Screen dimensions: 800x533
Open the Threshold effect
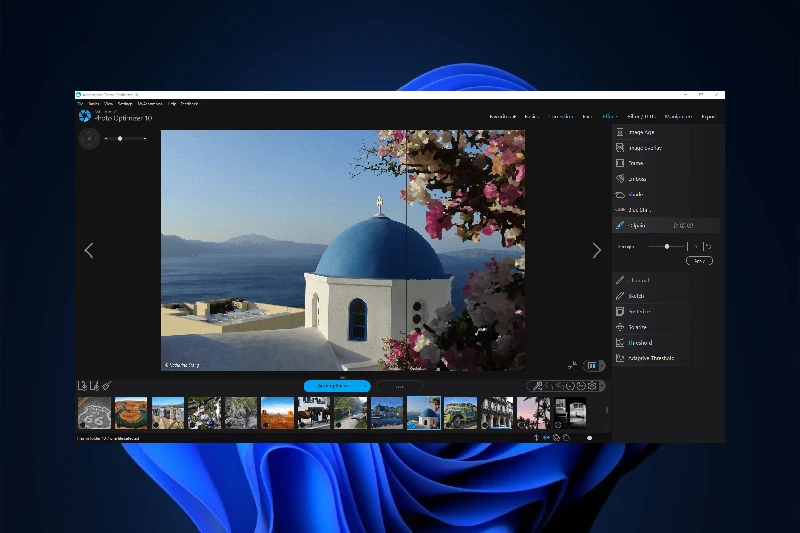coord(665,343)
